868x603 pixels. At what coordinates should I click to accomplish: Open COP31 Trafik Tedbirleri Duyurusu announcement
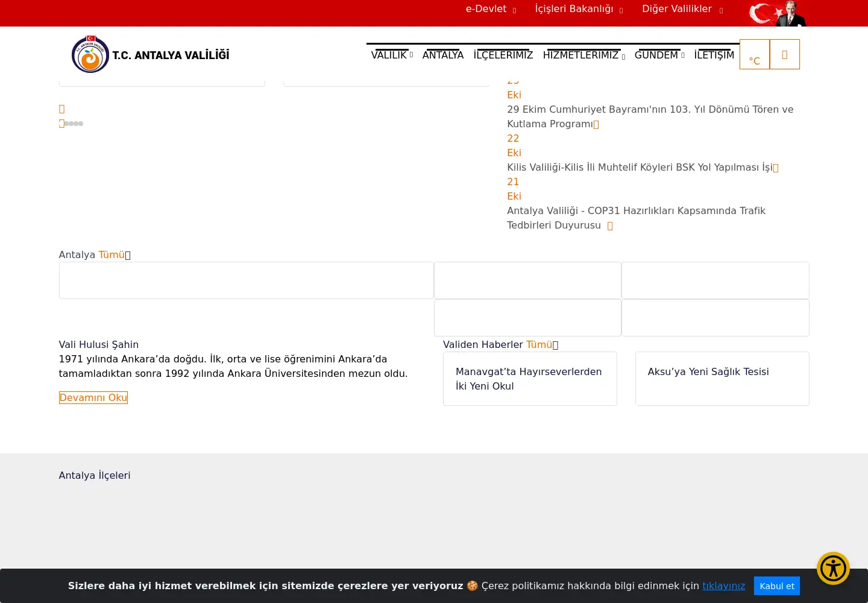pos(636,218)
